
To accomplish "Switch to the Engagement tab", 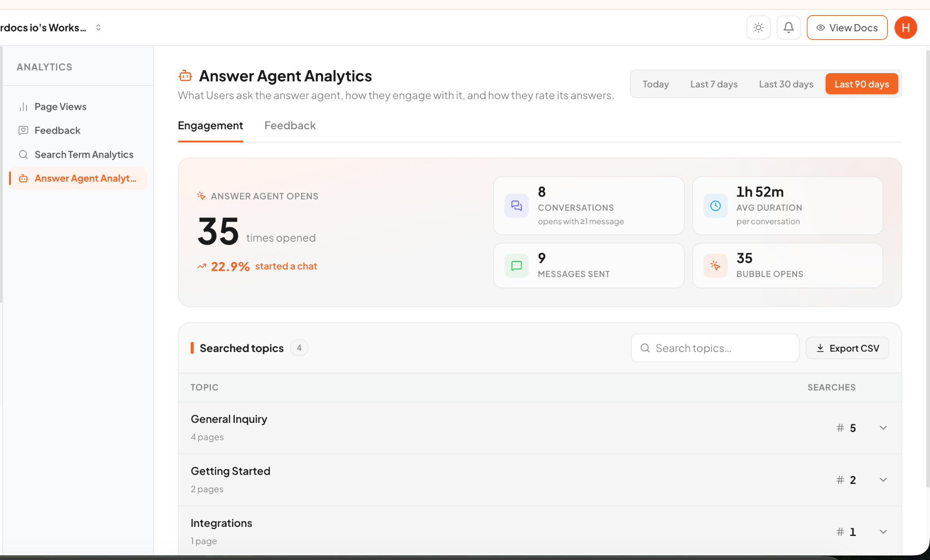I will (x=210, y=126).
